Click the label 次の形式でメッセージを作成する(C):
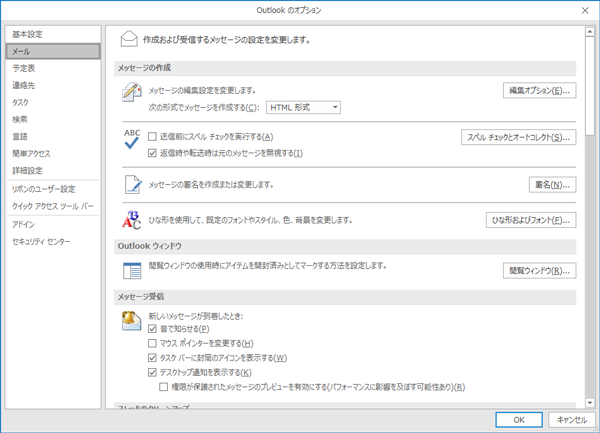The height and width of the screenshot is (433, 600). tap(204, 107)
